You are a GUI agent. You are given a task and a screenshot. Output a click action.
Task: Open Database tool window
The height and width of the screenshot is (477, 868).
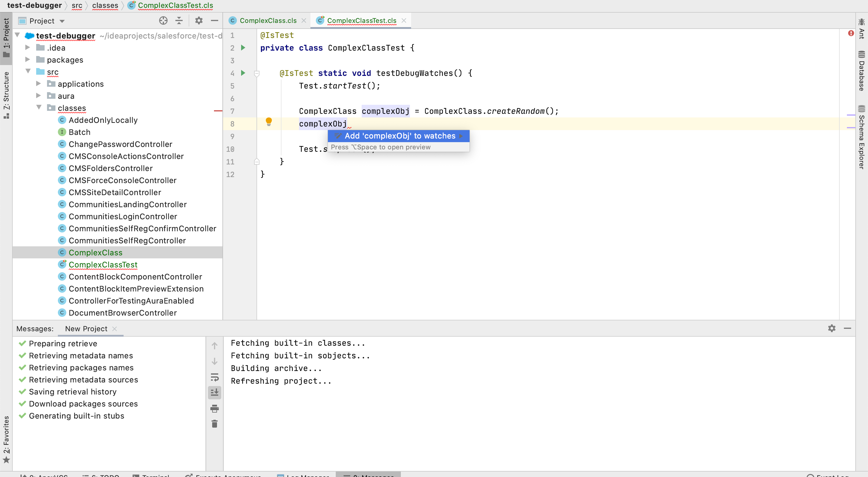pyautogui.click(x=861, y=71)
